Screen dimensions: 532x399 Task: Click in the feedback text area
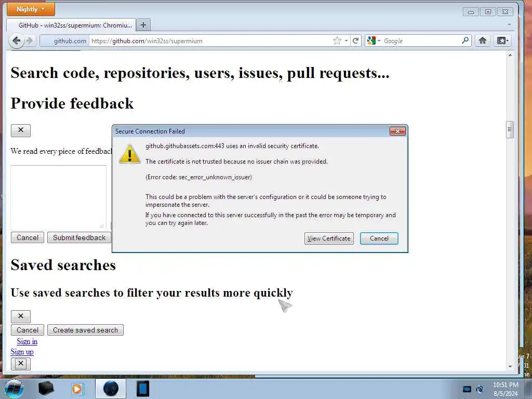[58, 197]
